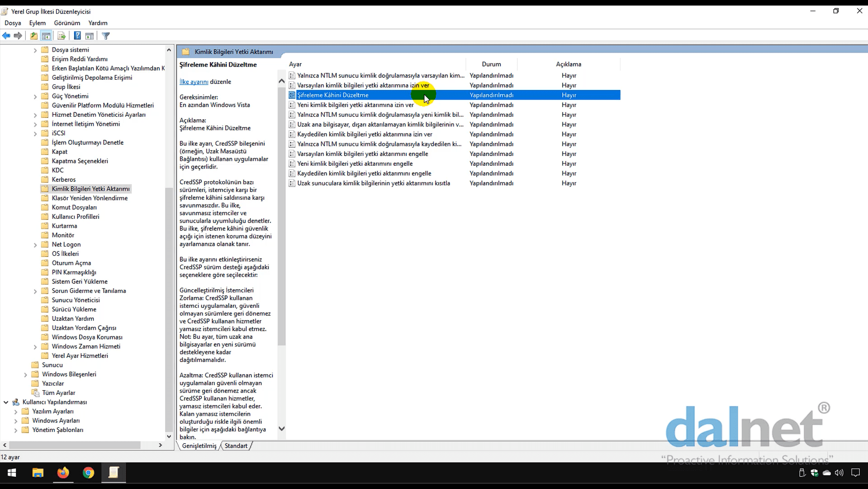Open File Explorer from the taskbar
This screenshot has width=868, height=489.
pos(38,473)
